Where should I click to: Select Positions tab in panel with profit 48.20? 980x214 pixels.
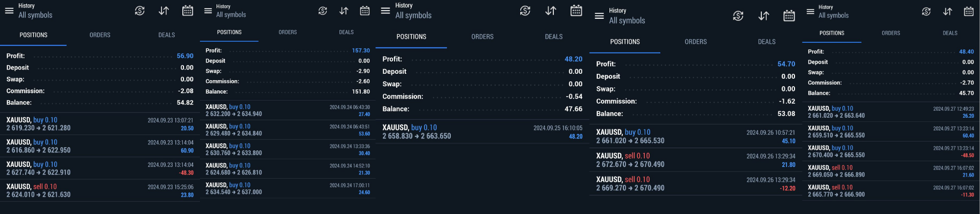click(x=411, y=37)
